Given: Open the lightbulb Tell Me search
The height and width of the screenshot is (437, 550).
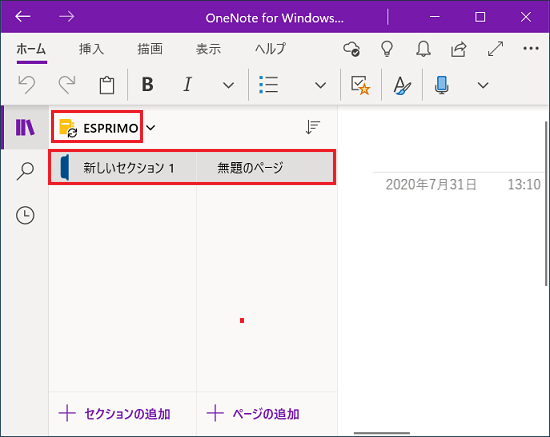Looking at the screenshot, I should click(x=387, y=49).
